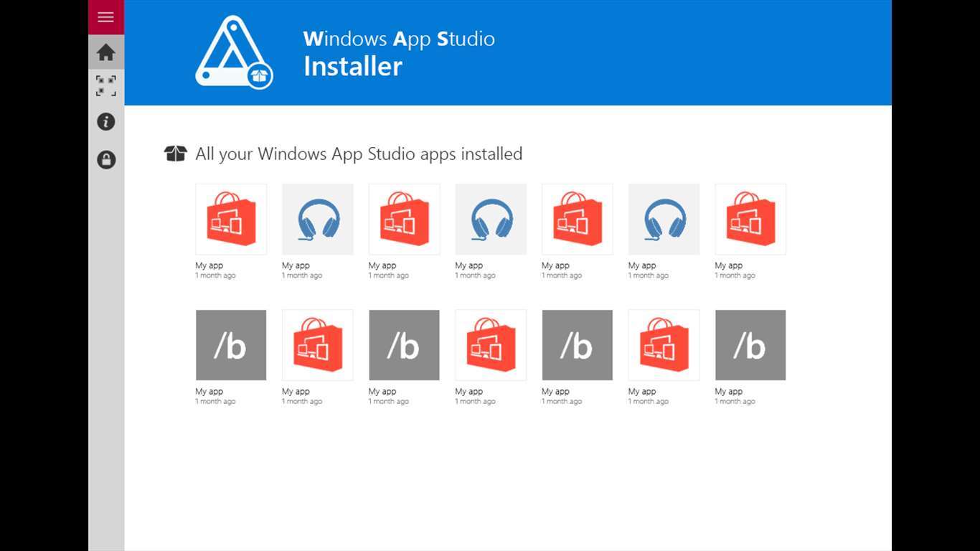Screen dimensions: 980x551
Task: Select the second gray /b app tile
Action: (404, 345)
